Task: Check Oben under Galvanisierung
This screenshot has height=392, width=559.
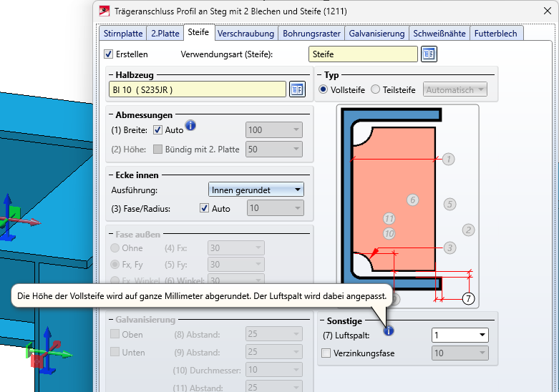Action: 115,334
